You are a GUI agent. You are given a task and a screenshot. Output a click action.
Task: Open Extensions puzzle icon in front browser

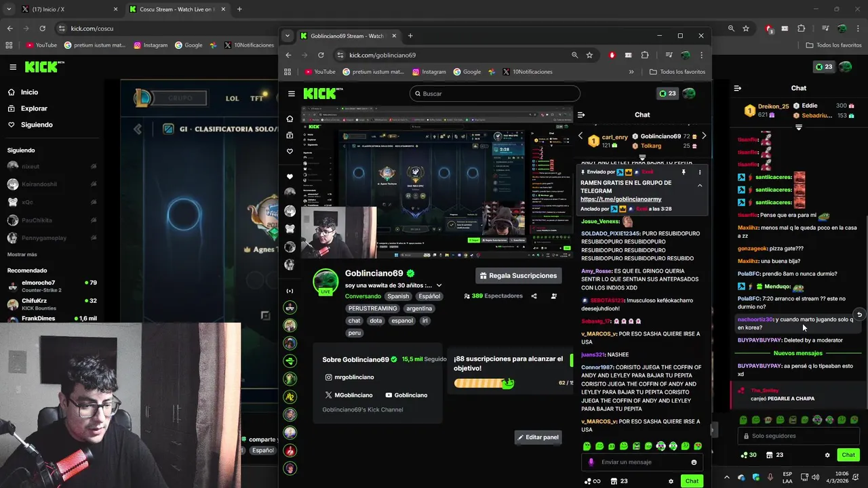pyautogui.click(x=644, y=55)
